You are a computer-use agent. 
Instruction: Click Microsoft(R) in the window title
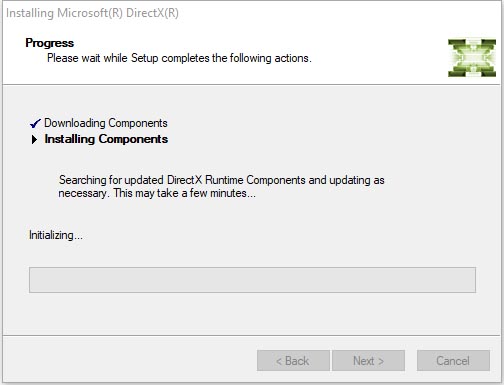point(90,13)
